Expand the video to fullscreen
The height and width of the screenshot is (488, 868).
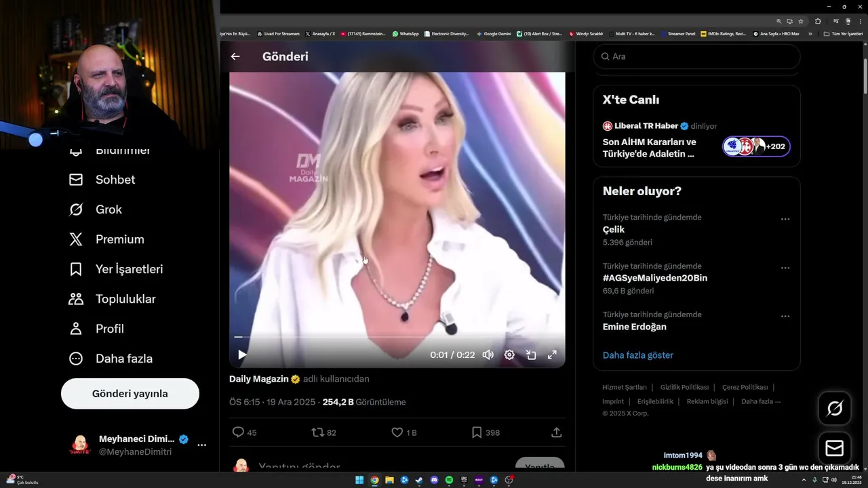(552, 354)
